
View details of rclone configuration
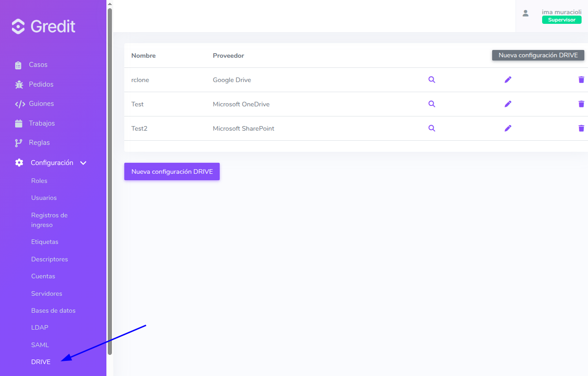click(432, 79)
